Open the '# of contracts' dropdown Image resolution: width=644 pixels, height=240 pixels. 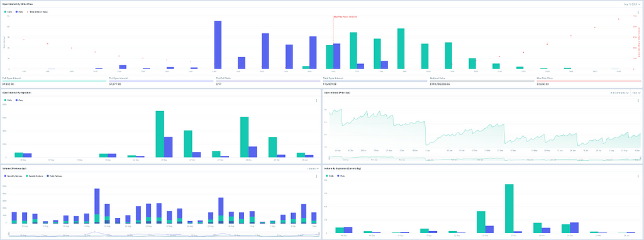point(619,93)
